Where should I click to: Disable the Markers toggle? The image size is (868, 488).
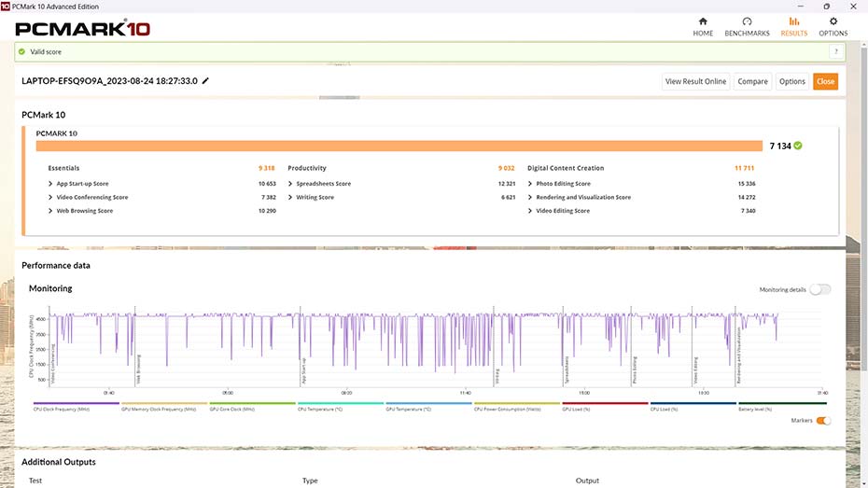point(823,421)
